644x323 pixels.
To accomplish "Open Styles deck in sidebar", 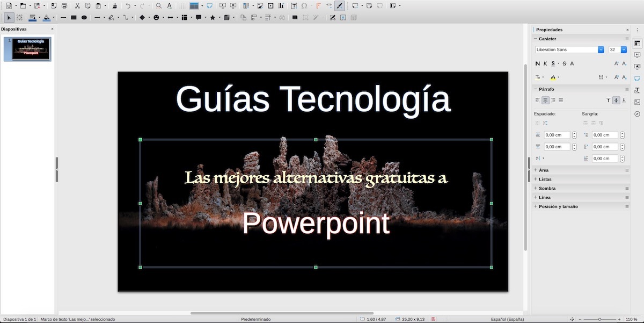I will 637,90.
